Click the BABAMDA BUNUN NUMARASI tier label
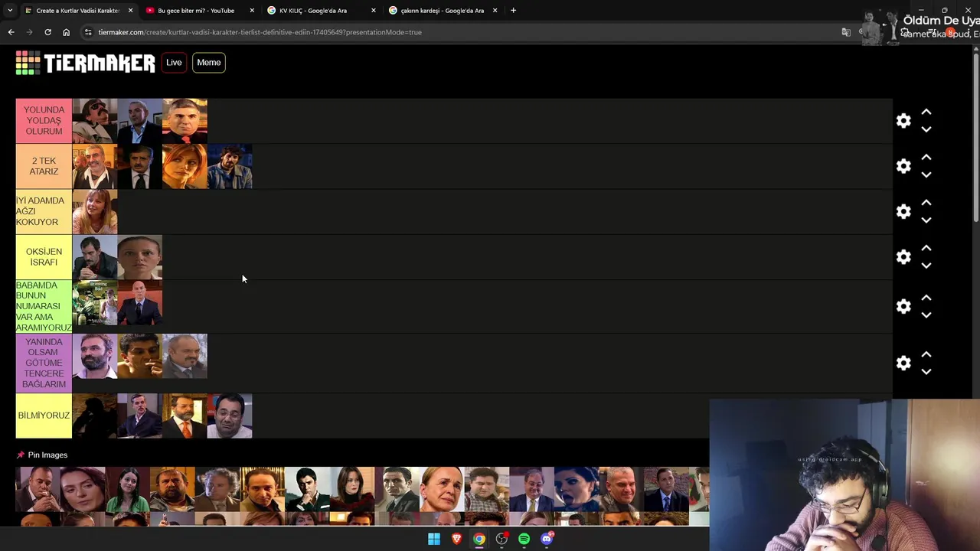Image resolution: width=980 pixels, height=551 pixels. pos(44,306)
